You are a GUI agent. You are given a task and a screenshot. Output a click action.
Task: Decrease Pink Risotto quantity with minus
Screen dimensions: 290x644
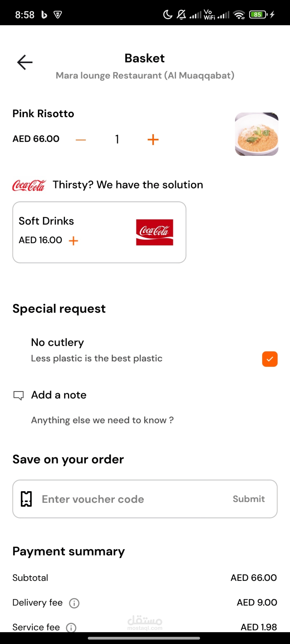pos(81,140)
